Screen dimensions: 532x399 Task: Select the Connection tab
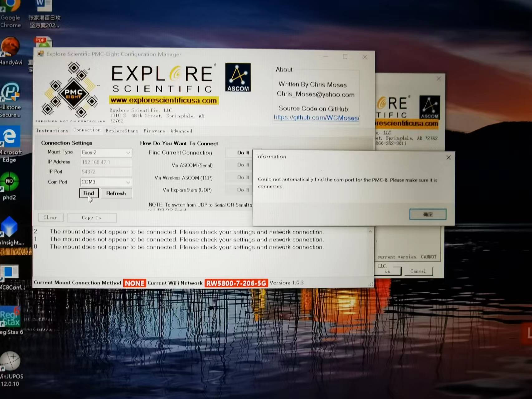tap(87, 130)
